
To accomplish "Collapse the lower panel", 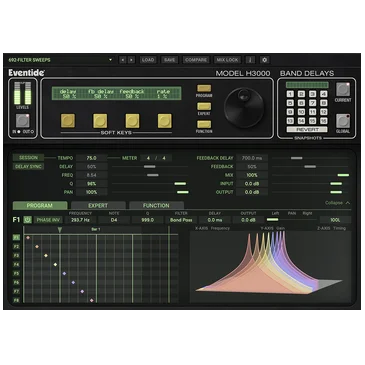I will click(337, 203).
